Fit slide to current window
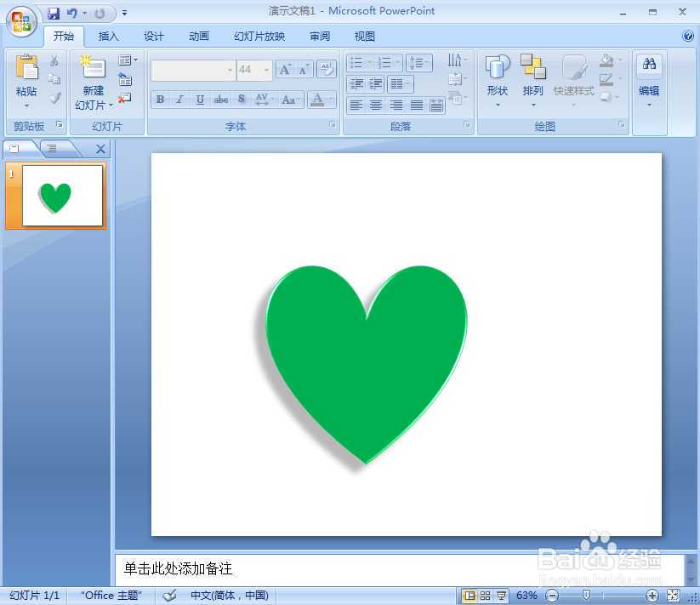This screenshot has height=605, width=700. click(x=674, y=595)
